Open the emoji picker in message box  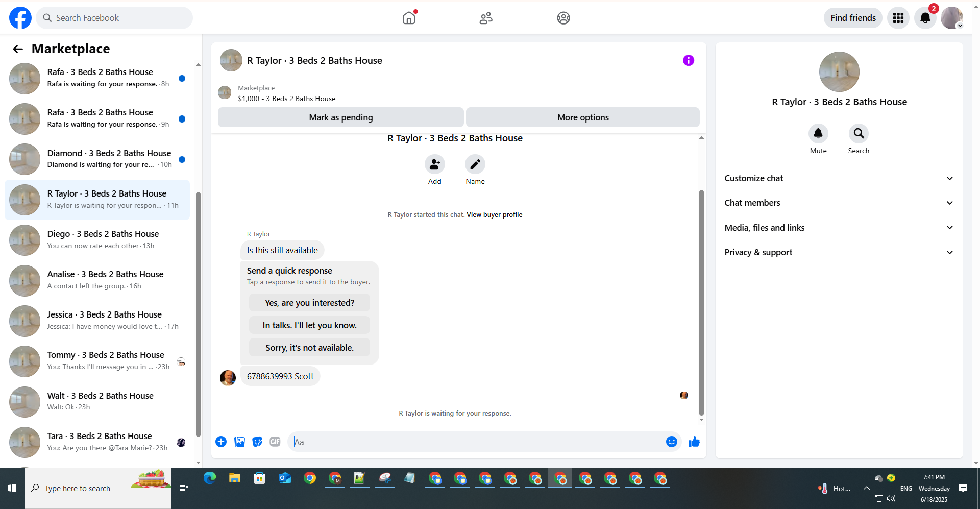pos(672,442)
